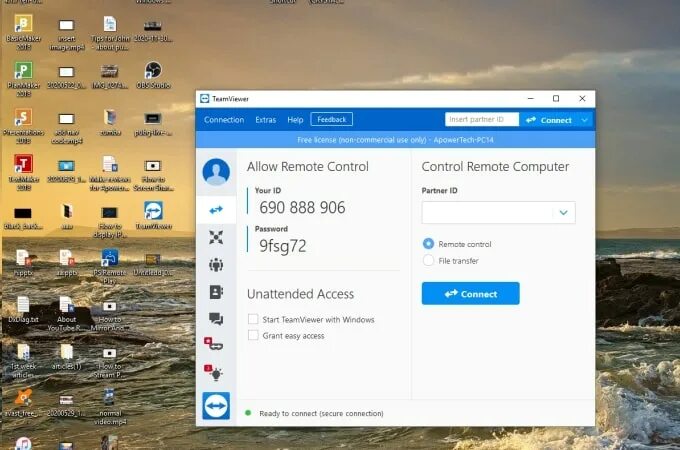
Task: Maximize the TeamViewer window
Action: [556, 99]
